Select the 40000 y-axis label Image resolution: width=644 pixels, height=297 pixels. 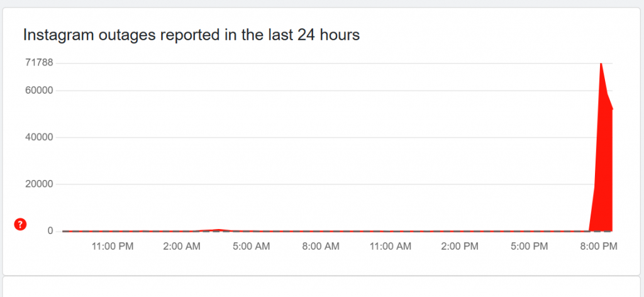coord(38,137)
